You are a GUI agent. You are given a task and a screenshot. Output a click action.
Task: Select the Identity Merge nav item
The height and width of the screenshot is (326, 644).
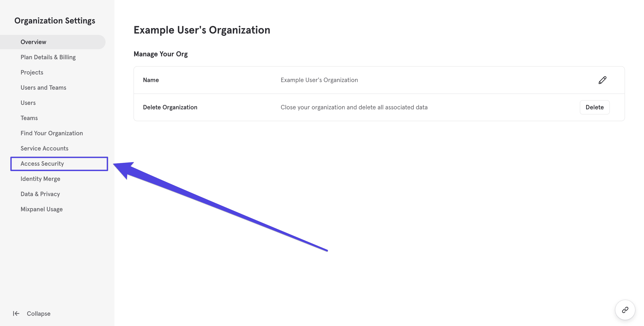pos(40,178)
